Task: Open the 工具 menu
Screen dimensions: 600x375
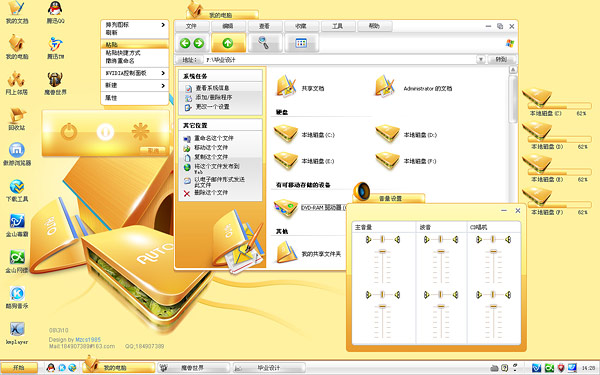Action: 338,26
